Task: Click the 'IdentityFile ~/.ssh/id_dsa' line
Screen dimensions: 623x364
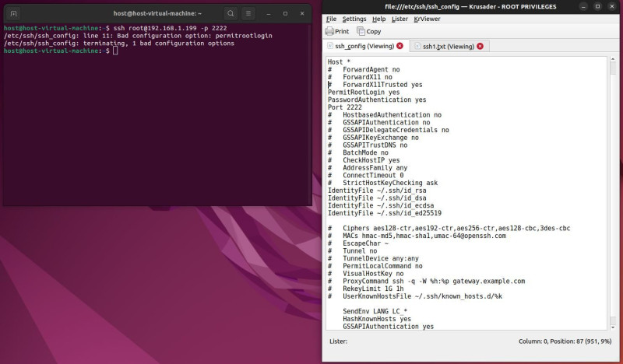Action: (x=377, y=198)
